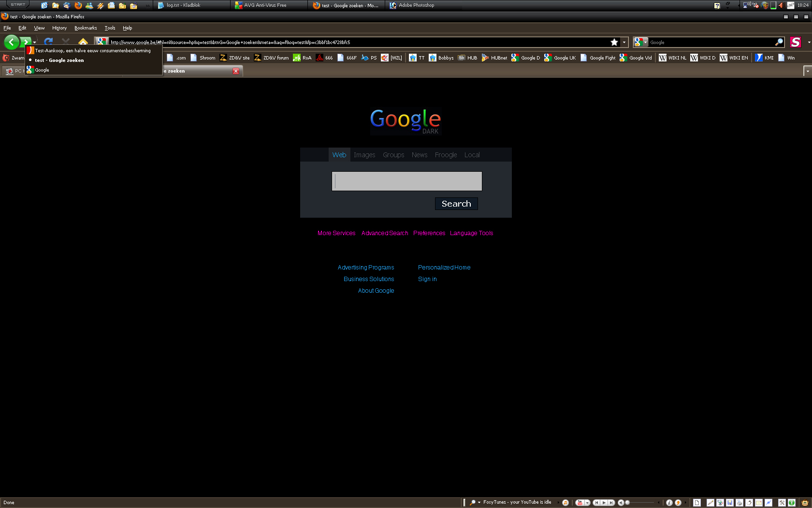
Task: Click the Search button
Action: (x=456, y=204)
